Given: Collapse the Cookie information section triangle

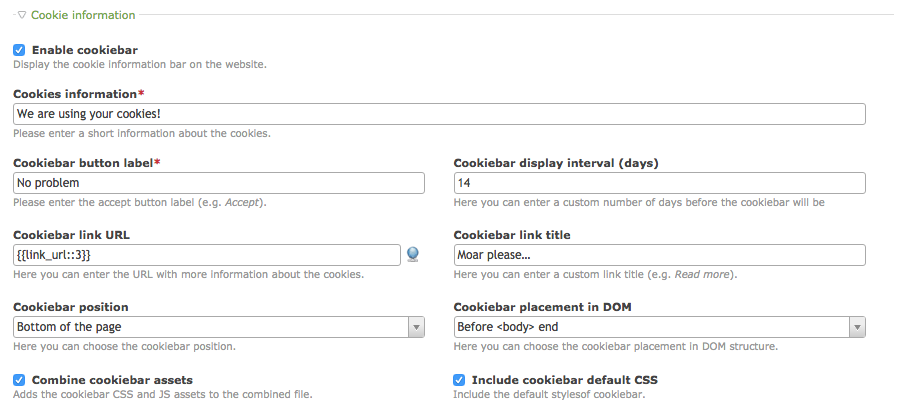Looking at the screenshot, I should click(22, 16).
